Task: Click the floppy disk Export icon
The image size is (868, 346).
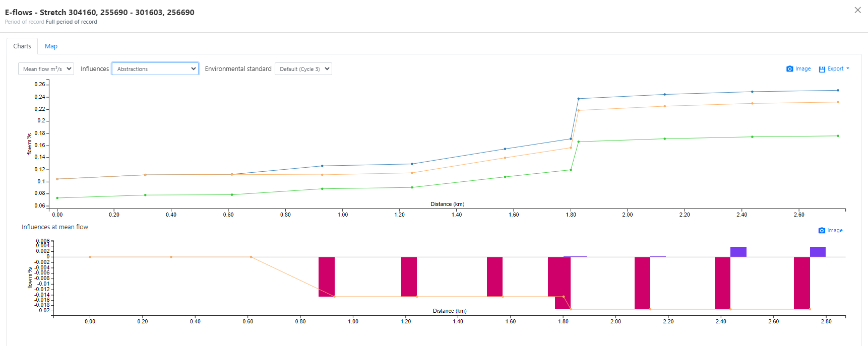Action: coord(822,69)
